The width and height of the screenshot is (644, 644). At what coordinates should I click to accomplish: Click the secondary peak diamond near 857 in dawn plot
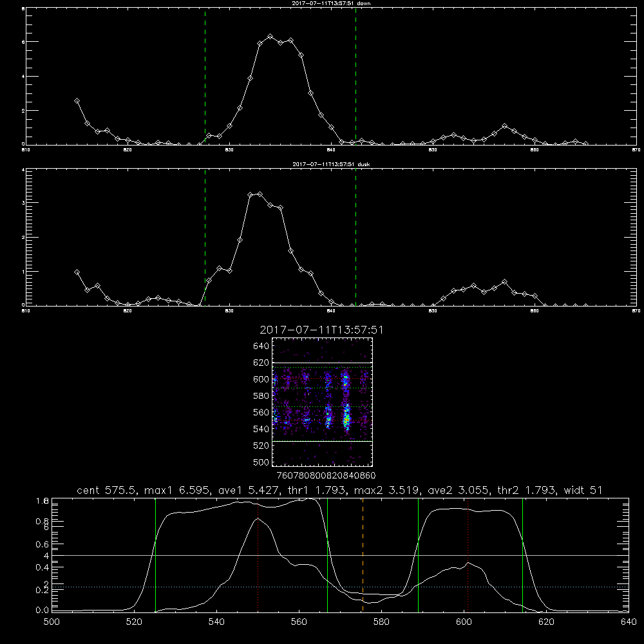tap(504, 126)
